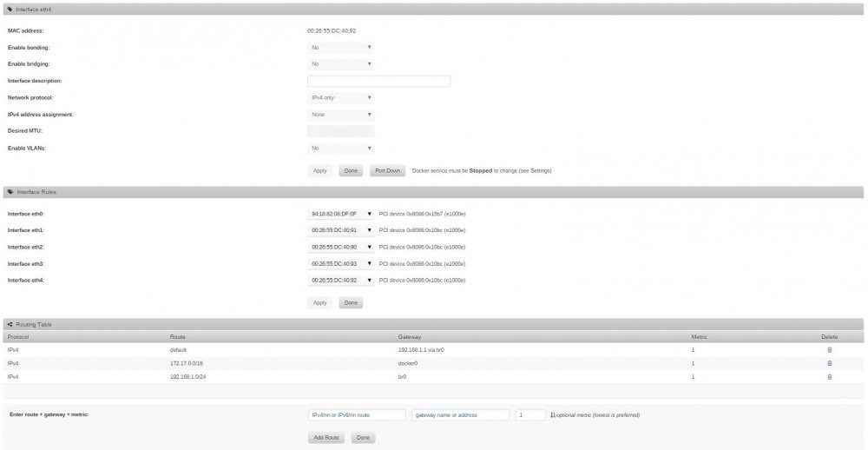Click the Gateway column header
The image size is (868, 450).
click(x=411, y=337)
